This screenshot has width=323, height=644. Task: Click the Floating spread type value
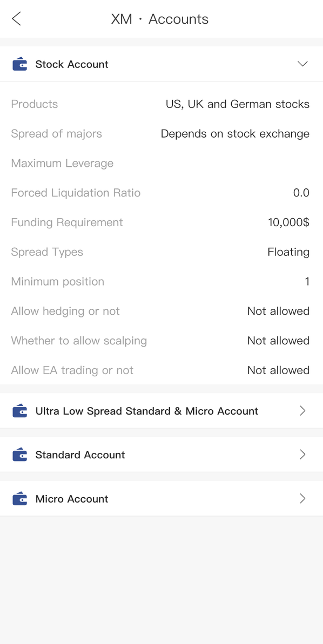click(x=288, y=252)
